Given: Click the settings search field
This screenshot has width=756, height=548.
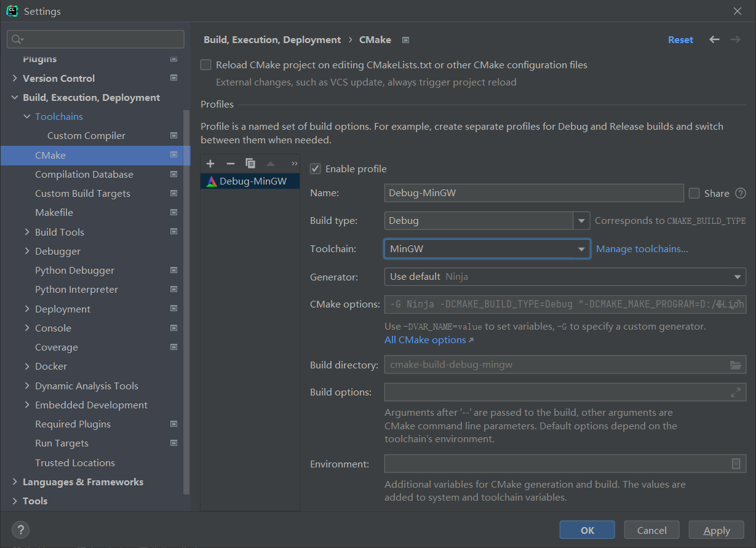Looking at the screenshot, I should point(95,39).
